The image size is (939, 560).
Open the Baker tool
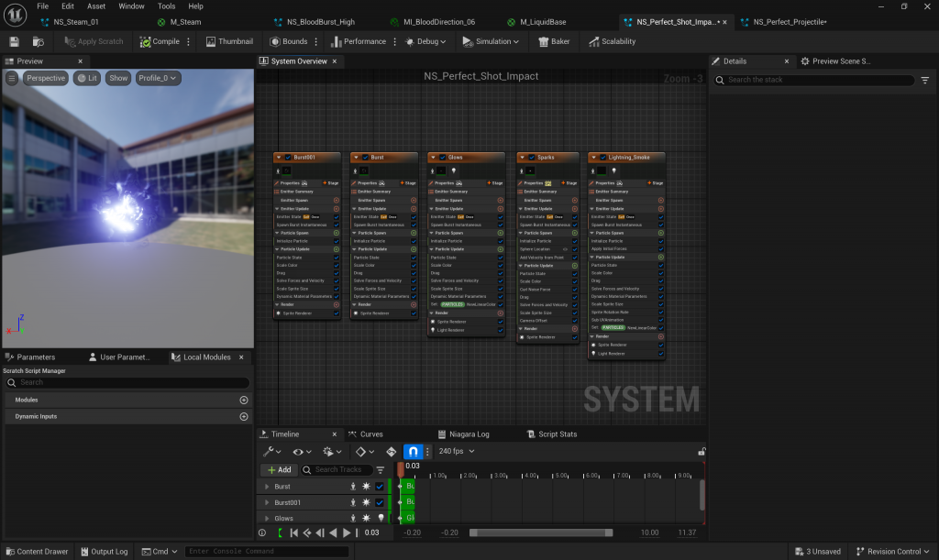(x=555, y=41)
